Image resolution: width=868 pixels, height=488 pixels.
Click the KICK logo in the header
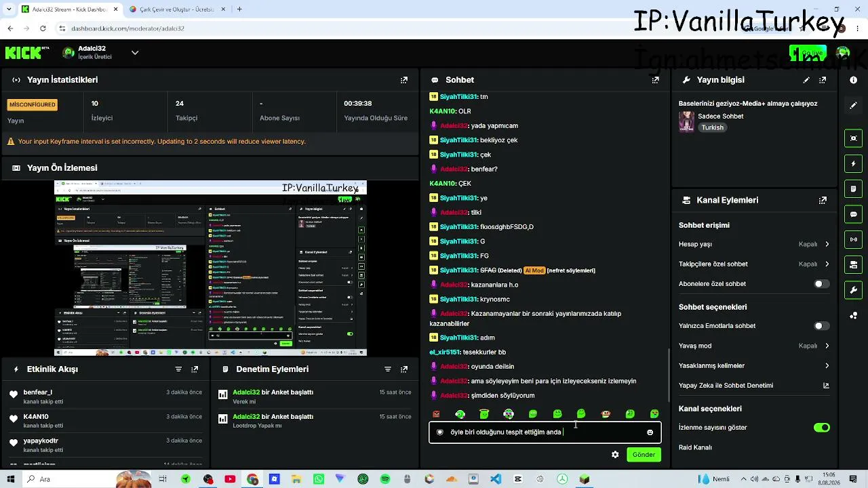click(x=27, y=53)
